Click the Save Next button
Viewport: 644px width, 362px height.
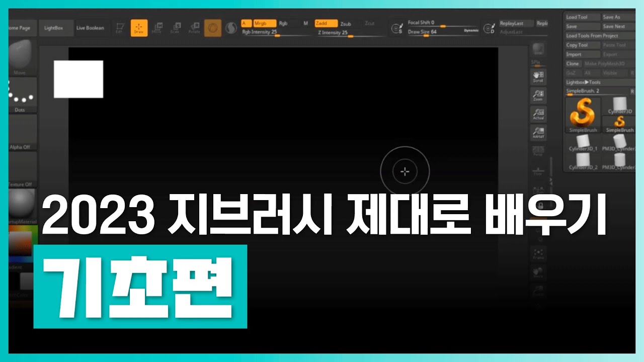(618, 26)
